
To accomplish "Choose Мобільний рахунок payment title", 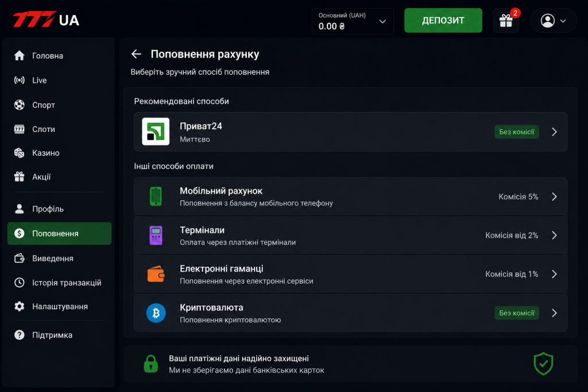I will pyautogui.click(x=221, y=191).
